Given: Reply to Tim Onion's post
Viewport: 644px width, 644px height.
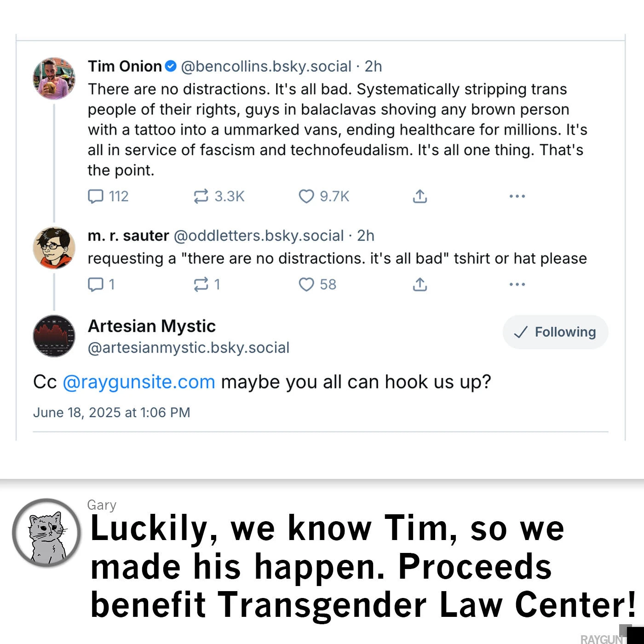Looking at the screenshot, I should (x=96, y=196).
